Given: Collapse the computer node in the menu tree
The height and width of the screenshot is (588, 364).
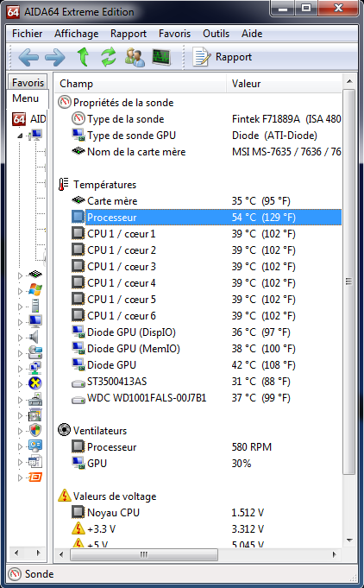Looking at the screenshot, I should click(x=20, y=136).
